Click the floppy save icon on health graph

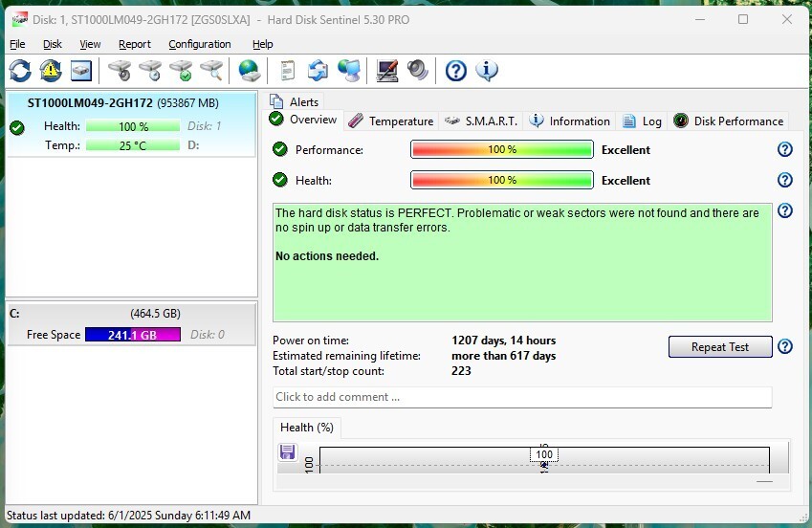point(288,451)
